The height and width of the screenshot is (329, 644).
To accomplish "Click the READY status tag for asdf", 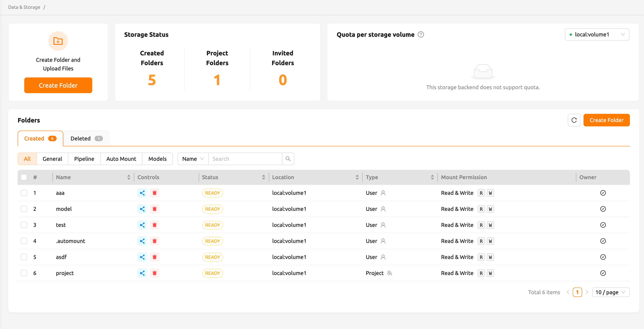I will click(x=213, y=257).
